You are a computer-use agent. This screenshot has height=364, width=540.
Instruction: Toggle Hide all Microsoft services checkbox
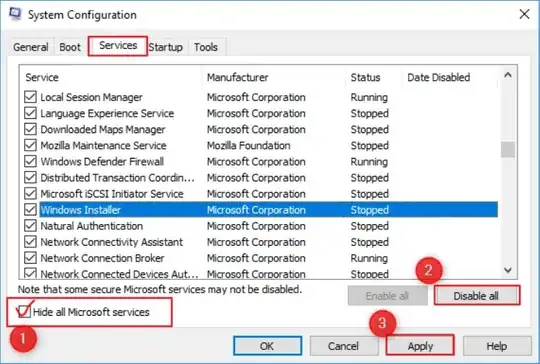tap(24, 312)
